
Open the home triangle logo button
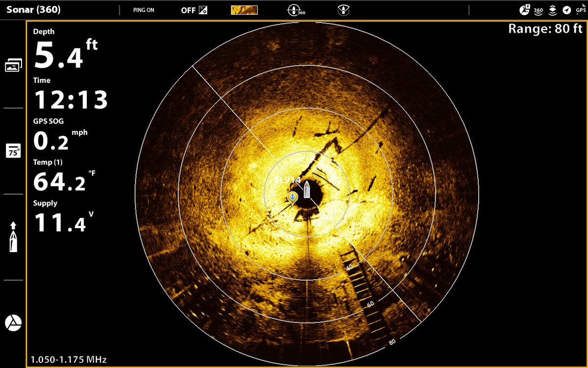pyautogui.click(x=13, y=322)
